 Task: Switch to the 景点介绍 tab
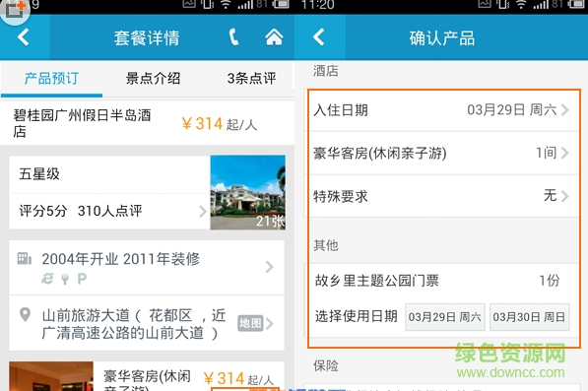click(x=153, y=79)
